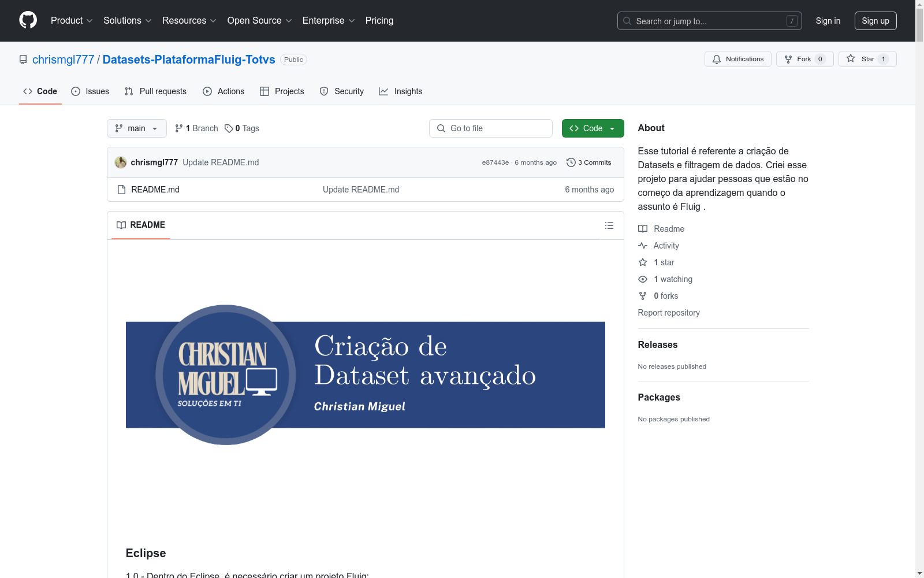The height and width of the screenshot is (578, 924).
Task: Click the bell icon in Notifications
Action: pos(717,59)
